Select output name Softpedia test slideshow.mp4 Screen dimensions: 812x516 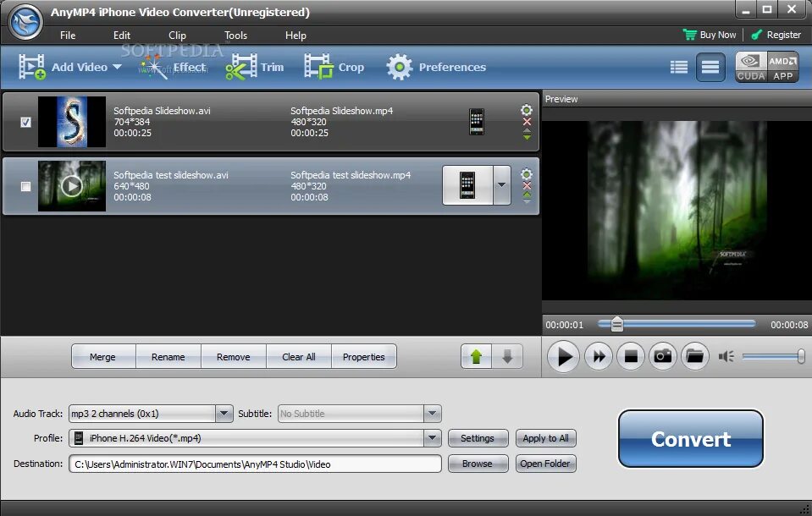click(351, 175)
